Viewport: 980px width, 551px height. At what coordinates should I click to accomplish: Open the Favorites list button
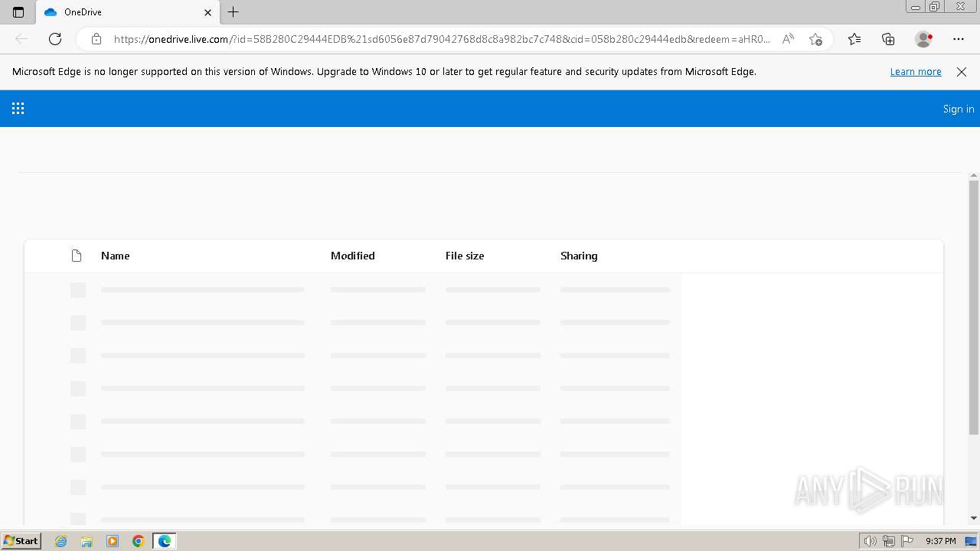pyautogui.click(x=854, y=39)
